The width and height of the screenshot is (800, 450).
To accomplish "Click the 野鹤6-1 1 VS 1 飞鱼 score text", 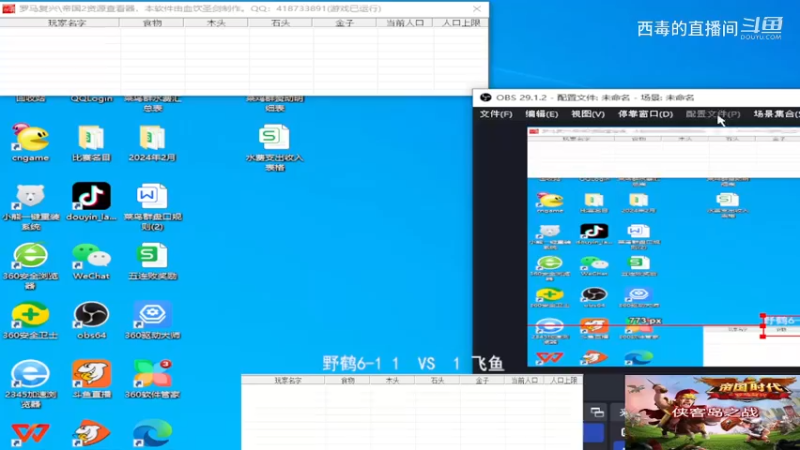I will point(413,363).
